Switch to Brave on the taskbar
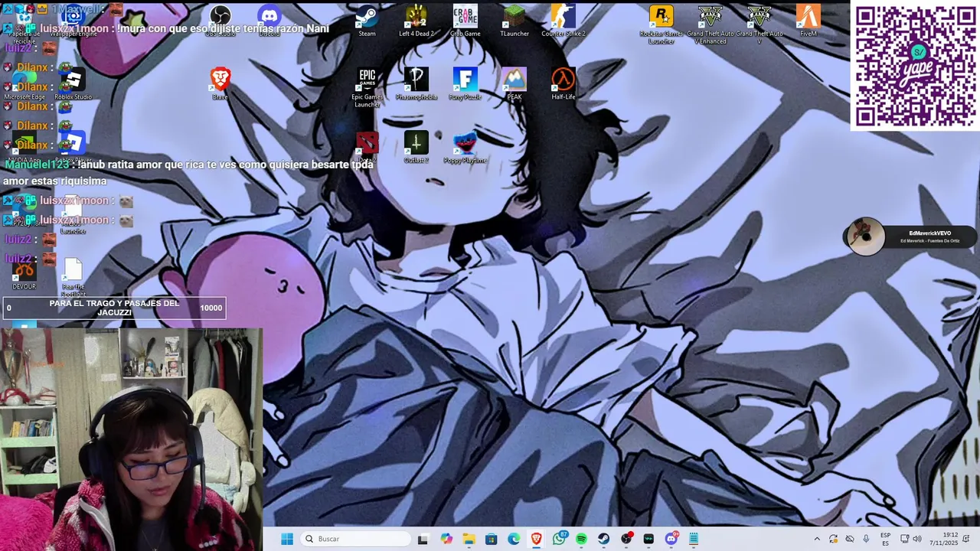980x551 pixels. click(537, 539)
